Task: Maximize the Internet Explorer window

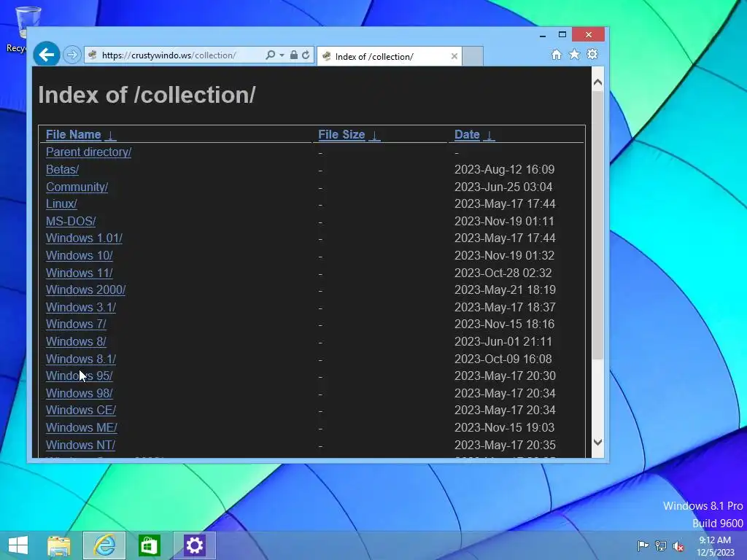Action: [562, 35]
